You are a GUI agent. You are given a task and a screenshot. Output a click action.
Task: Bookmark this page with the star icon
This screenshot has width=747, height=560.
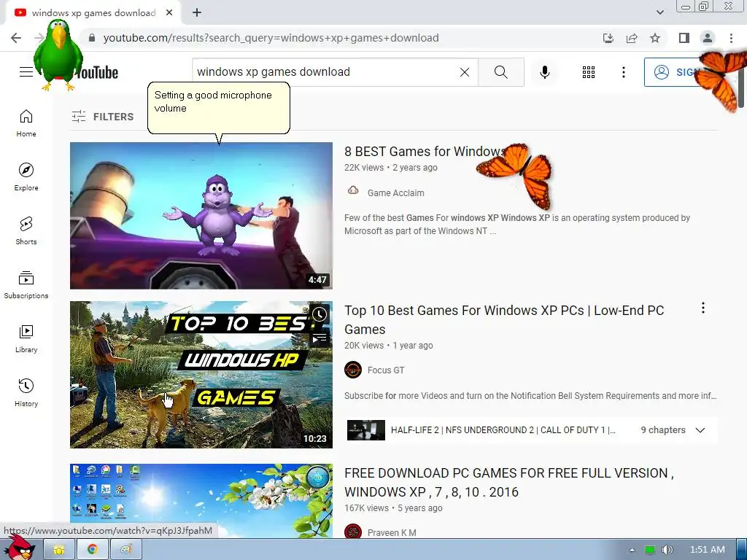pyautogui.click(x=655, y=38)
